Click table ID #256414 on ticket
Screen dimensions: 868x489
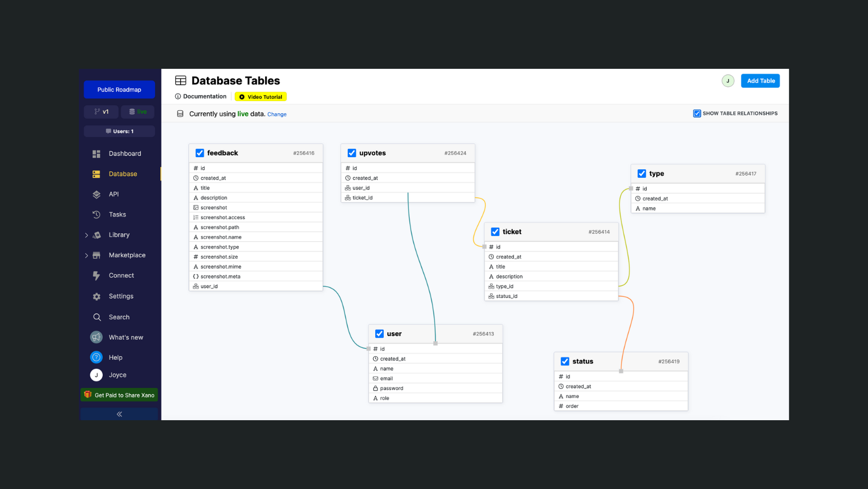coord(599,232)
